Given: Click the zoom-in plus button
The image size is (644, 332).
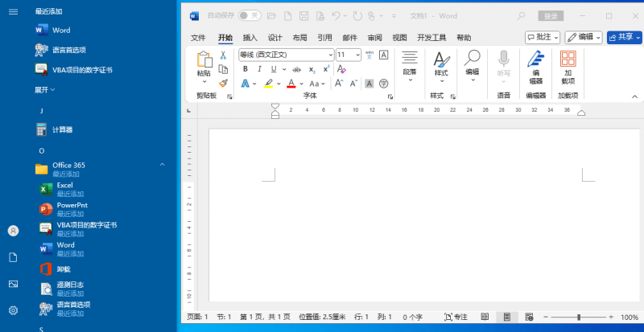Looking at the screenshot, I should click(x=611, y=317).
